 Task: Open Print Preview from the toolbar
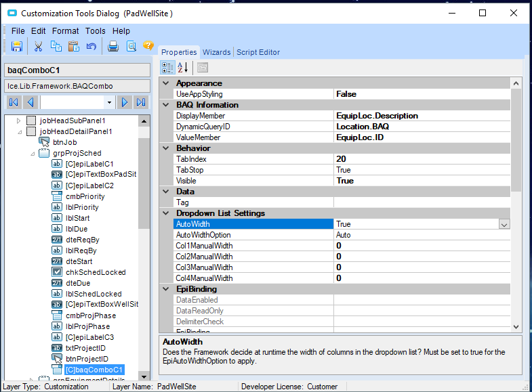click(131, 46)
